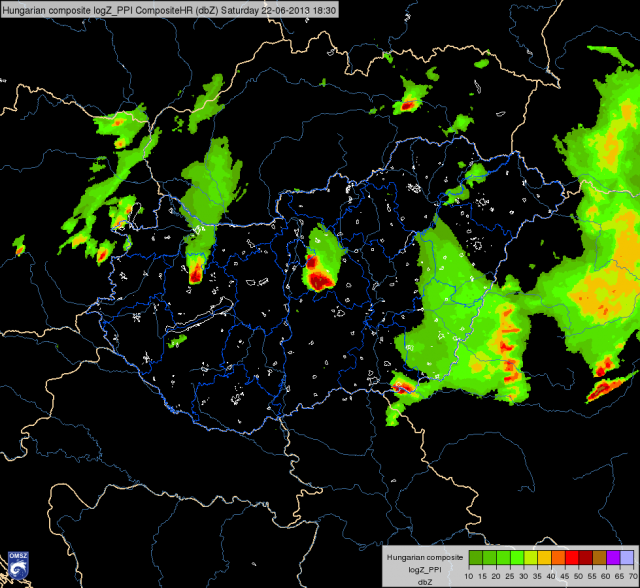This screenshot has width=640, height=588.
Task: Click the legend scale value '15'
Action: coord(482,576)
